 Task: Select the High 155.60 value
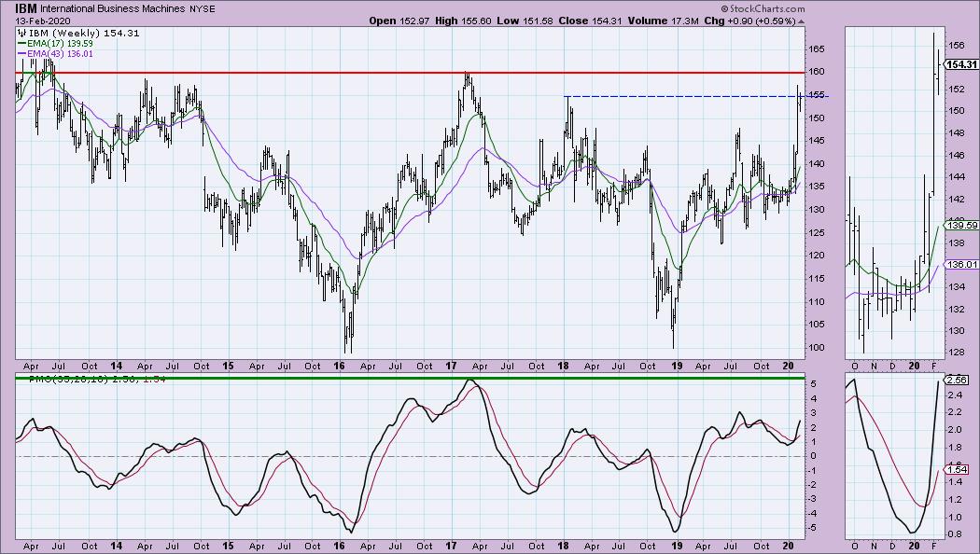pos(463,21)
